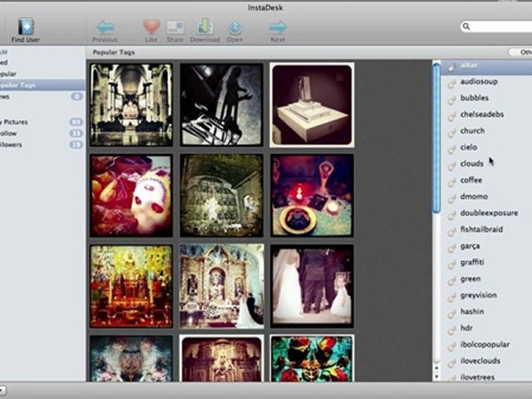The image size is (532, 399).
Task: Download picture with green arrow icon
Action: pos(205,30)
